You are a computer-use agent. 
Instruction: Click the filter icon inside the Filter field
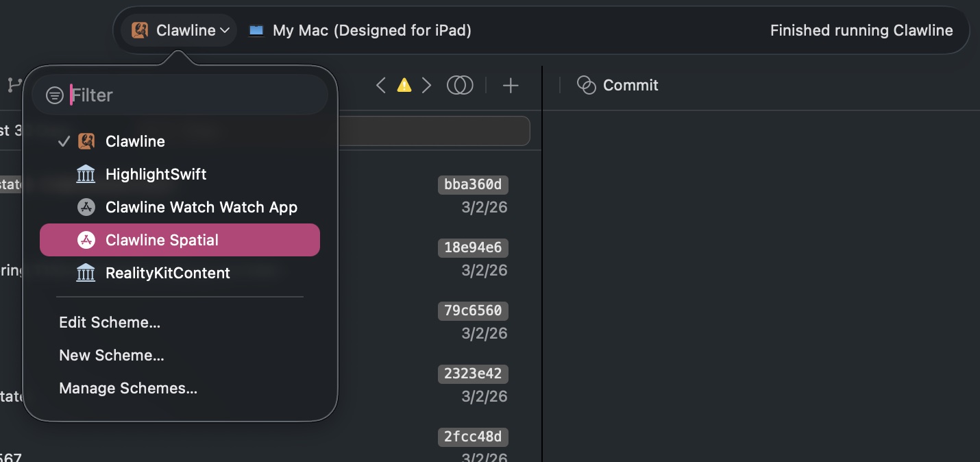pyautogui.click(x=56, y=95)
